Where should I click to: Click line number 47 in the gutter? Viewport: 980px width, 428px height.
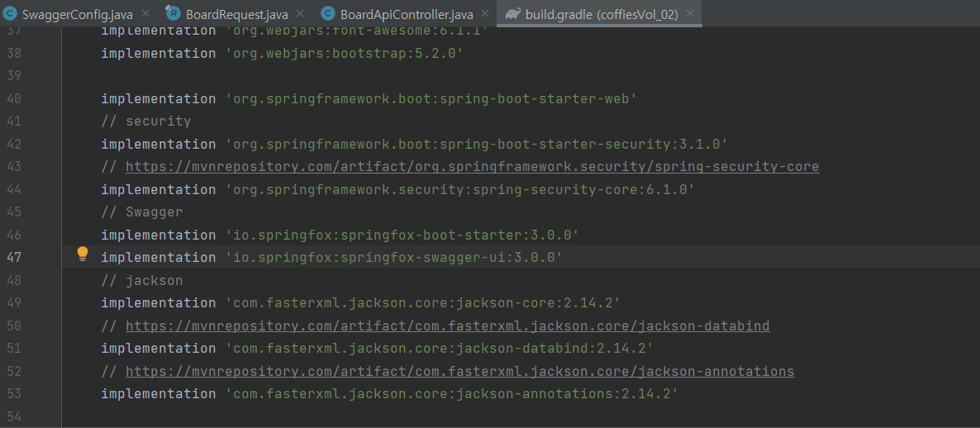coord(14,258)
